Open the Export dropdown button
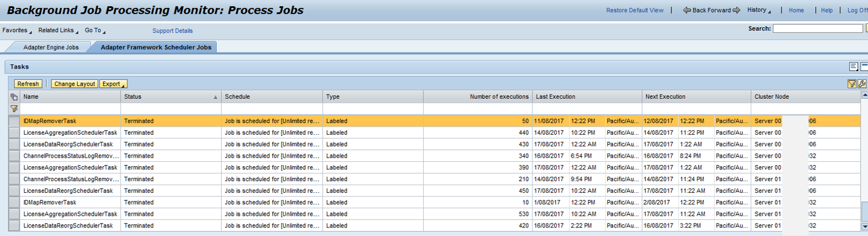This screenshot has width=868, height=236. point(113,84)
